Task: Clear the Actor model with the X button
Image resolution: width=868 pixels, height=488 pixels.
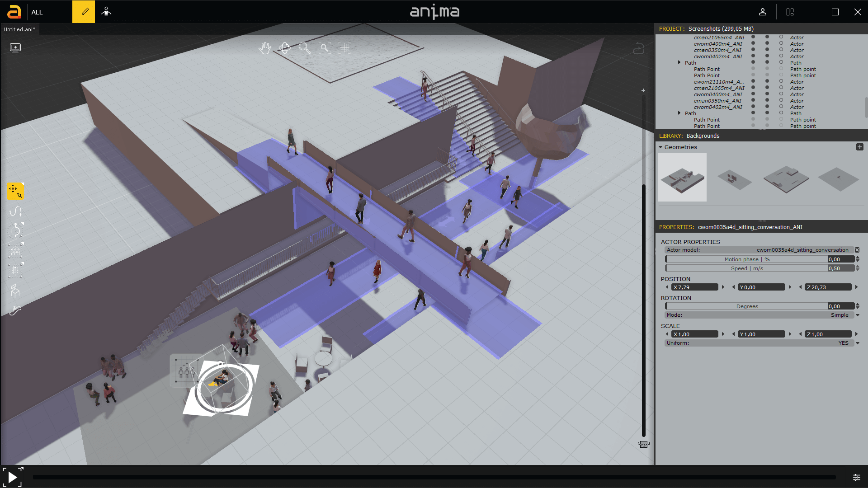Action: click(858, 250)
